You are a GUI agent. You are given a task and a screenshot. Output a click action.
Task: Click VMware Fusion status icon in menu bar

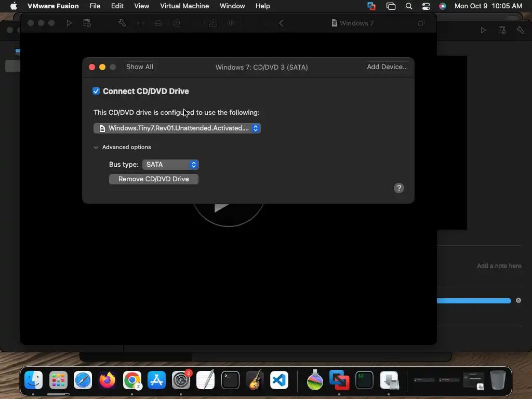coord(371,6)
